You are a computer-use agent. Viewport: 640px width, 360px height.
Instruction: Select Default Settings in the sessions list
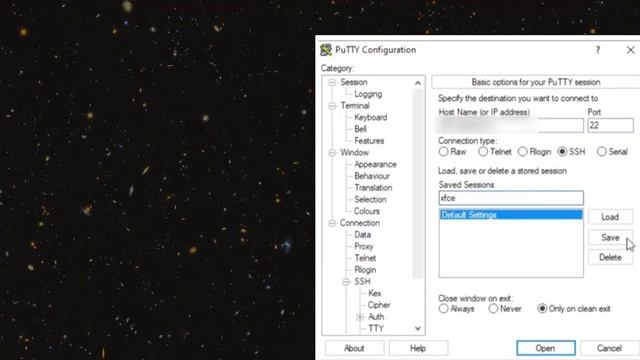coord(511,215)
